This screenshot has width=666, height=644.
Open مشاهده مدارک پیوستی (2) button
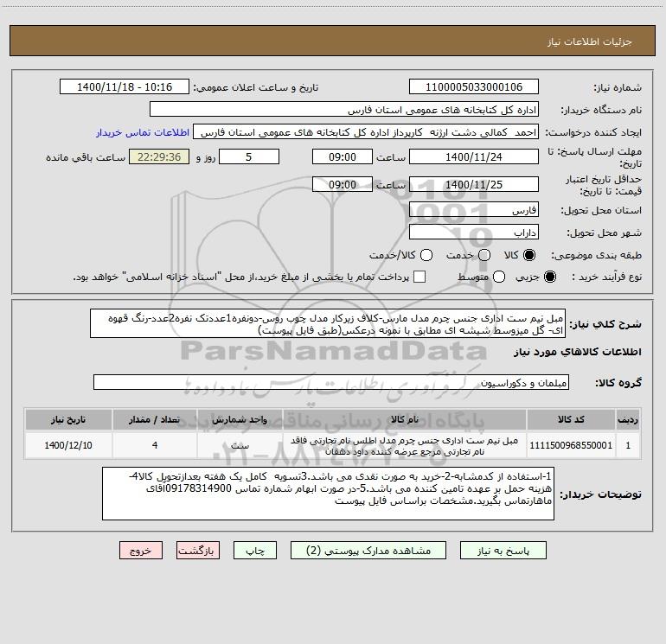(x=368, y=551)
